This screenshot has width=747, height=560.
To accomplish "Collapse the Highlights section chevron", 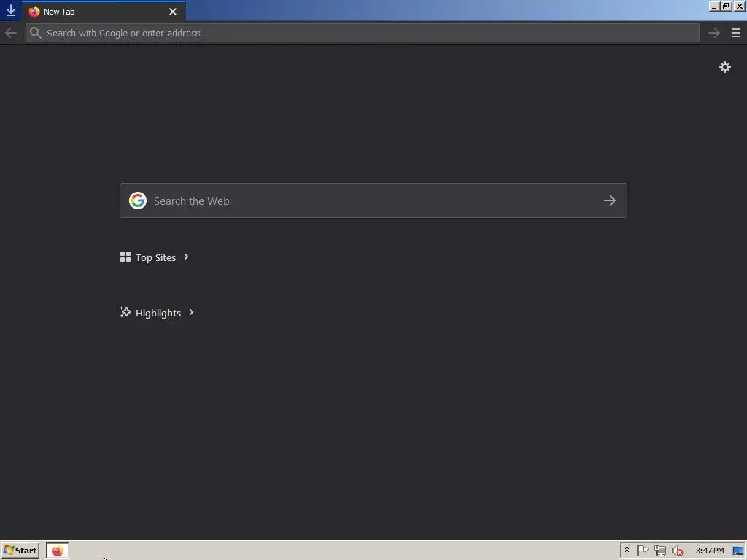I will [192, 312].
